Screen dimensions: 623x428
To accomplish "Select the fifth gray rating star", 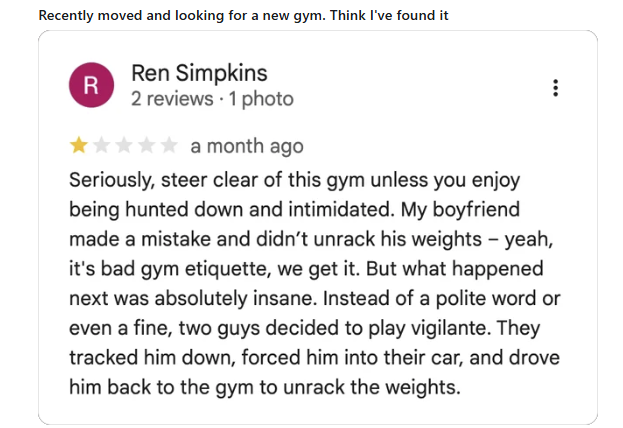I will (169, 146).
